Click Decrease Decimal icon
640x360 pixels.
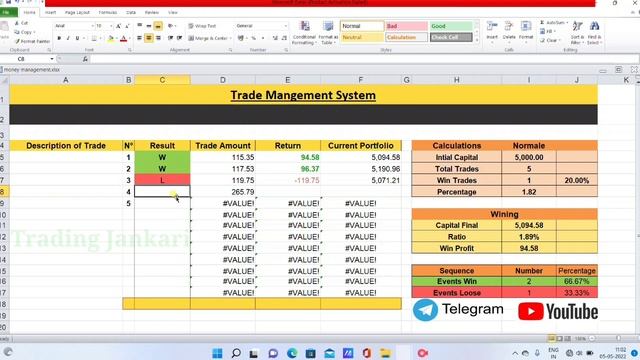[x=284, y=38]
